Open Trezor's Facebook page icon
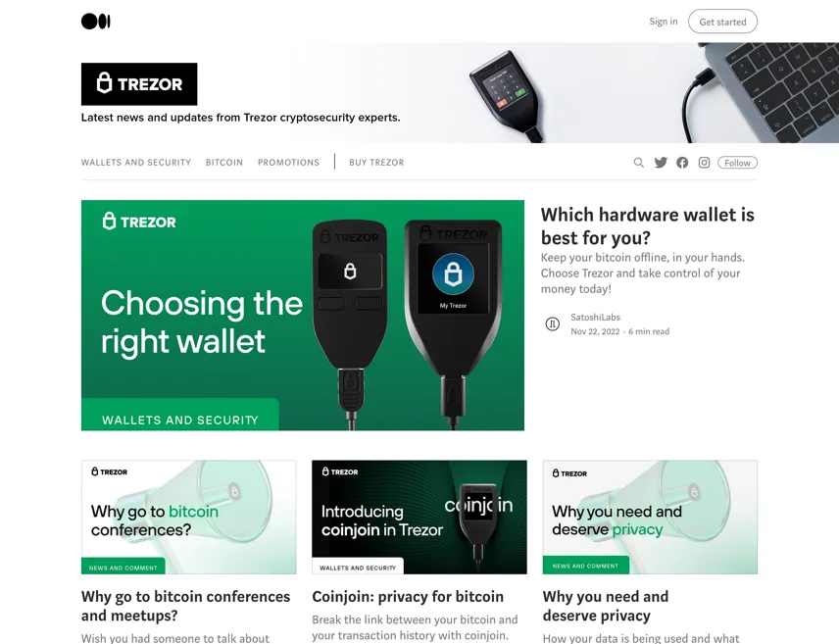 click(682, 162)
